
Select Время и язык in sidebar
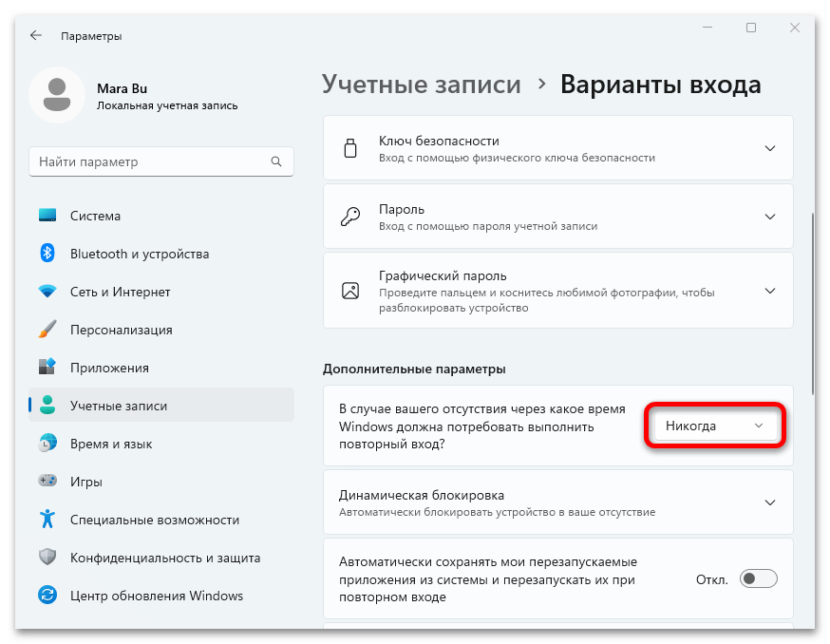[160, 444]
